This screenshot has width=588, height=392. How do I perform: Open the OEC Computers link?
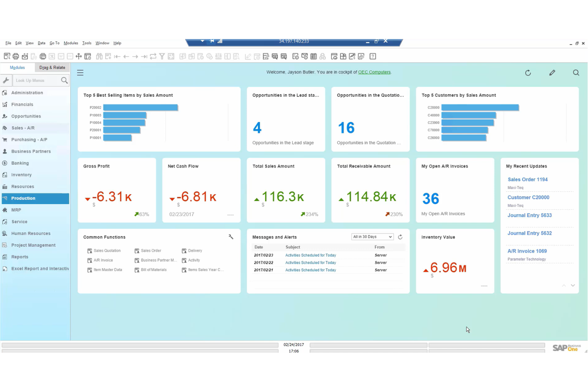click(x=374, y=72)
